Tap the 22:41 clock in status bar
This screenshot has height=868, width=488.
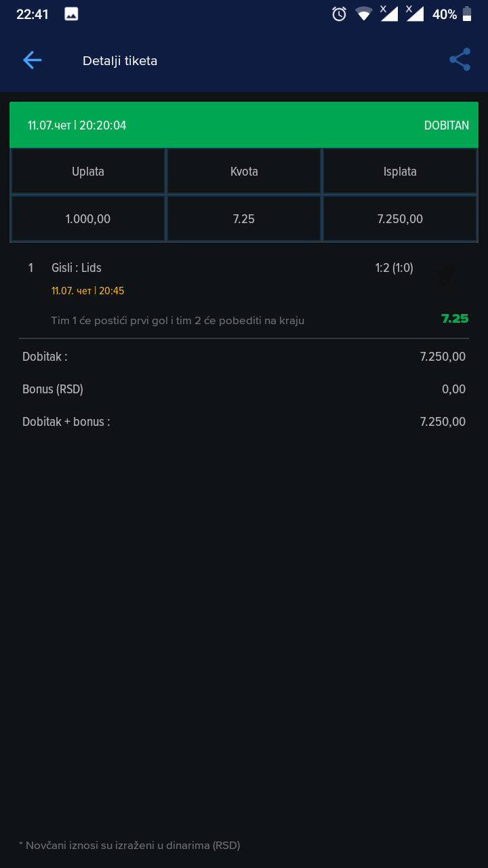click(x=33, y=14)
